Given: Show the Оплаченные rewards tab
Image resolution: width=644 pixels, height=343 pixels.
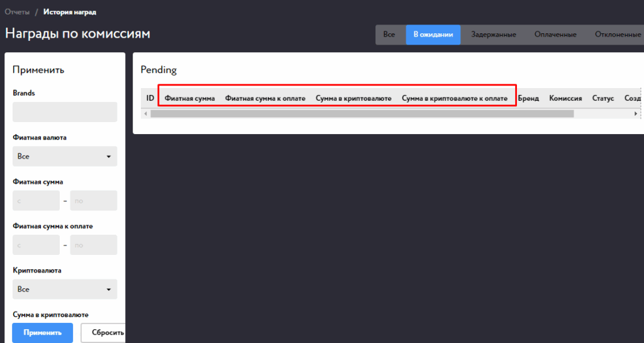Looking at the screenshot, I should 555,35.
